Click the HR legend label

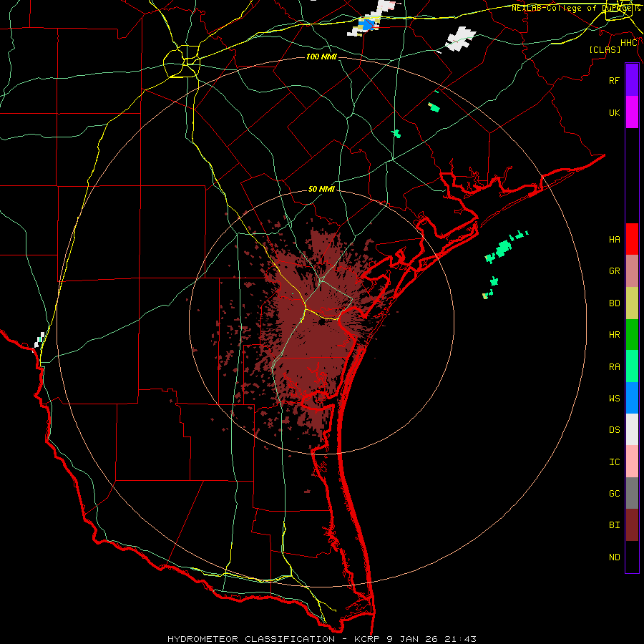pos(614,335)
